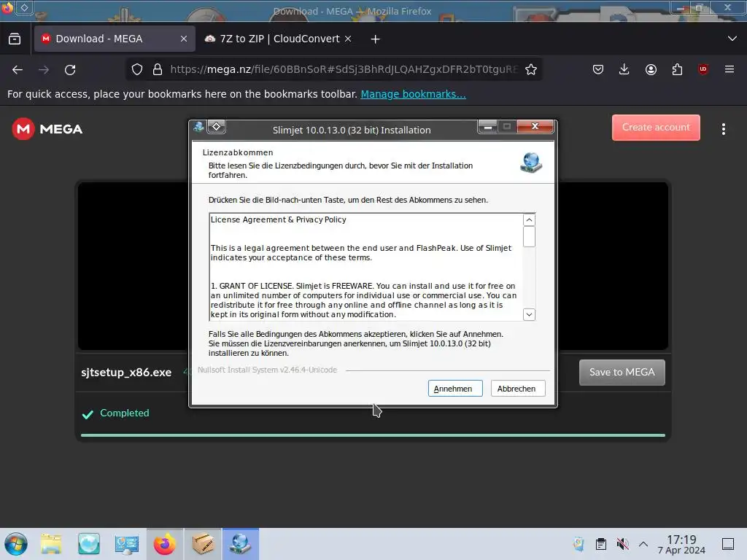Open the Firefox hamburger application menu
This screenshot has width=747, height=560.
[729, 69]
